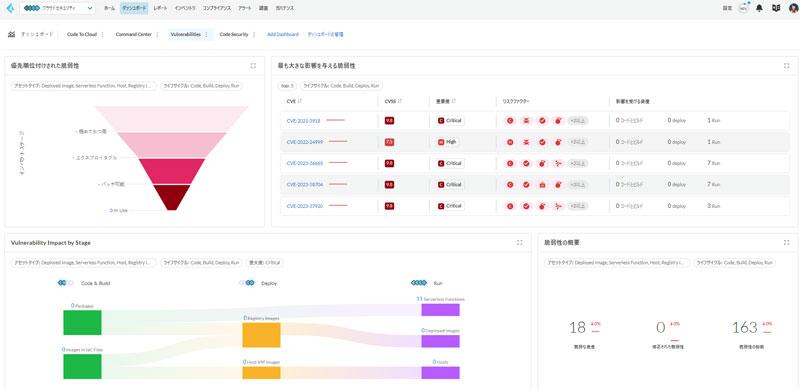Click the 設定 button in the top bar
The width and height of the screenshot is (800, 389).
pyautogui.click(x=728, y=8)
